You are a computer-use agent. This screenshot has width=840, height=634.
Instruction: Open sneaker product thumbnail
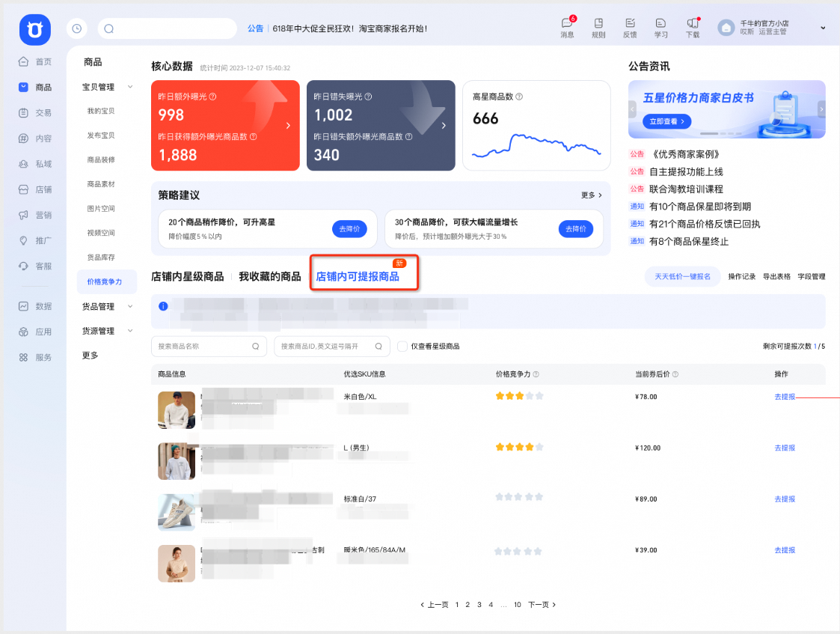point(177,512)
